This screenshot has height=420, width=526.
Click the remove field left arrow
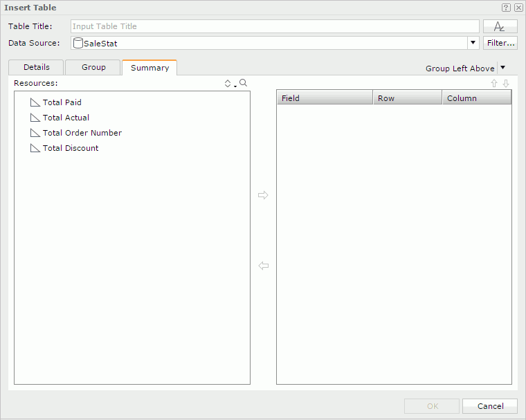click(263, 266)
